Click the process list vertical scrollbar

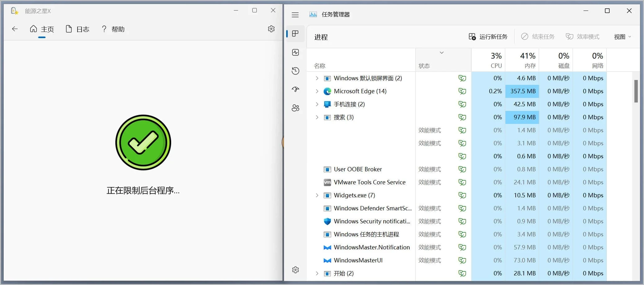pos(636,91)
